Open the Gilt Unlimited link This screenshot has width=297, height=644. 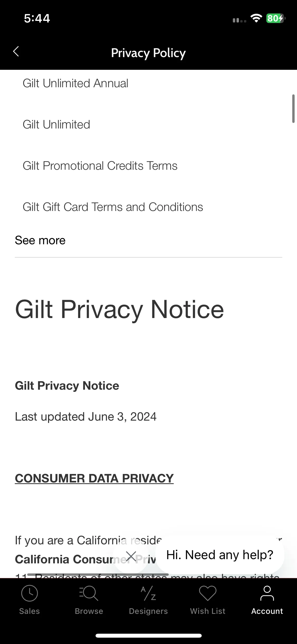pos(56,125)
